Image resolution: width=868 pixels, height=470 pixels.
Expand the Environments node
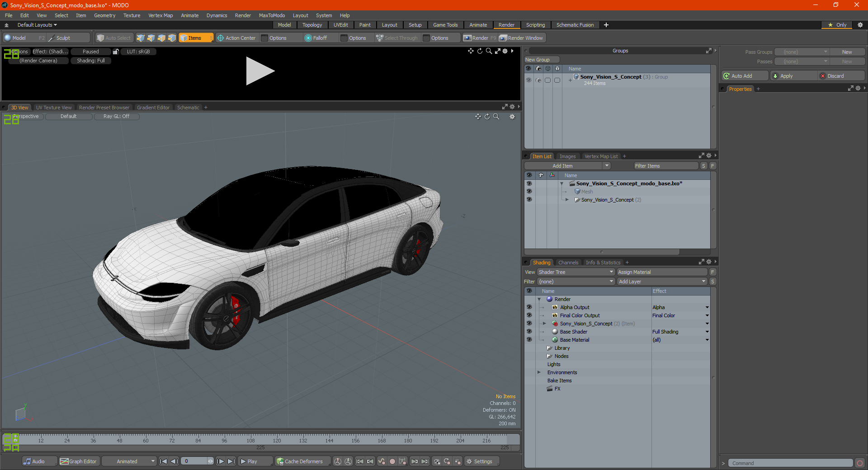pos(539,372)
